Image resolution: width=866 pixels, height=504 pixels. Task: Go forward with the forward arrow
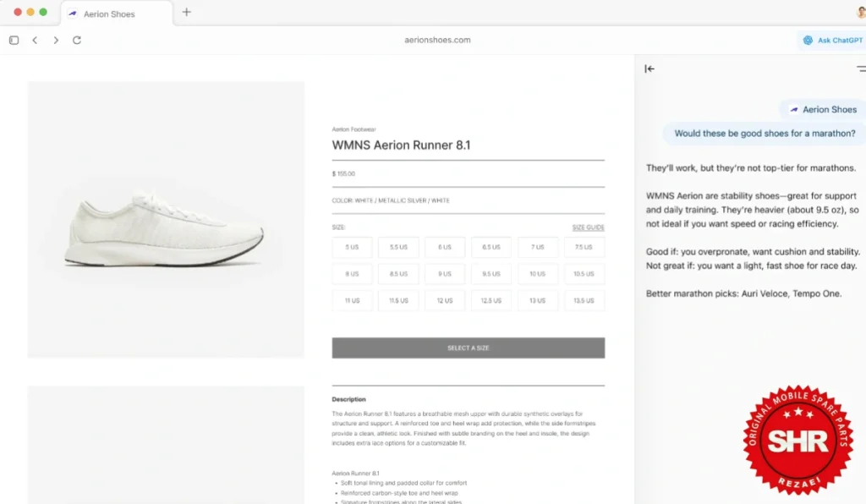pos(56,41)
